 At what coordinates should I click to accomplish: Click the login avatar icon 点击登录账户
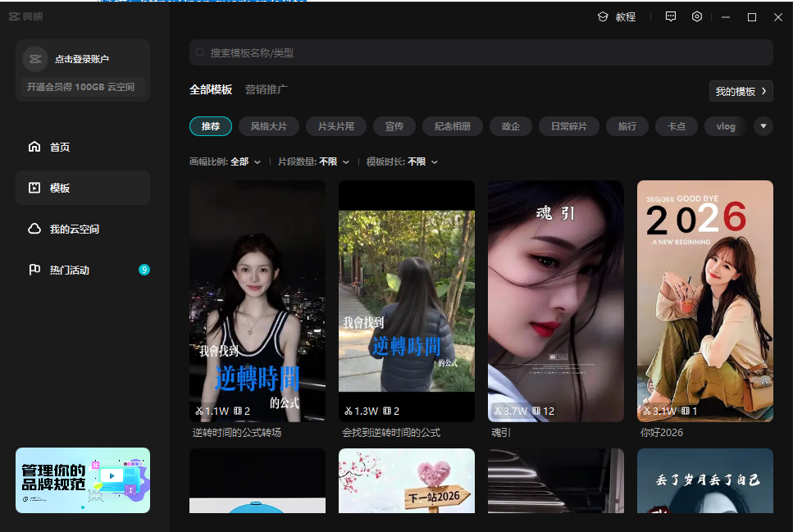tap(34, 58)
